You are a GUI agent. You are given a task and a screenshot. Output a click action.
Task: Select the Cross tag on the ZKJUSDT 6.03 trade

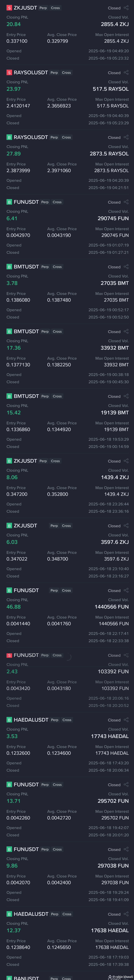66,526
